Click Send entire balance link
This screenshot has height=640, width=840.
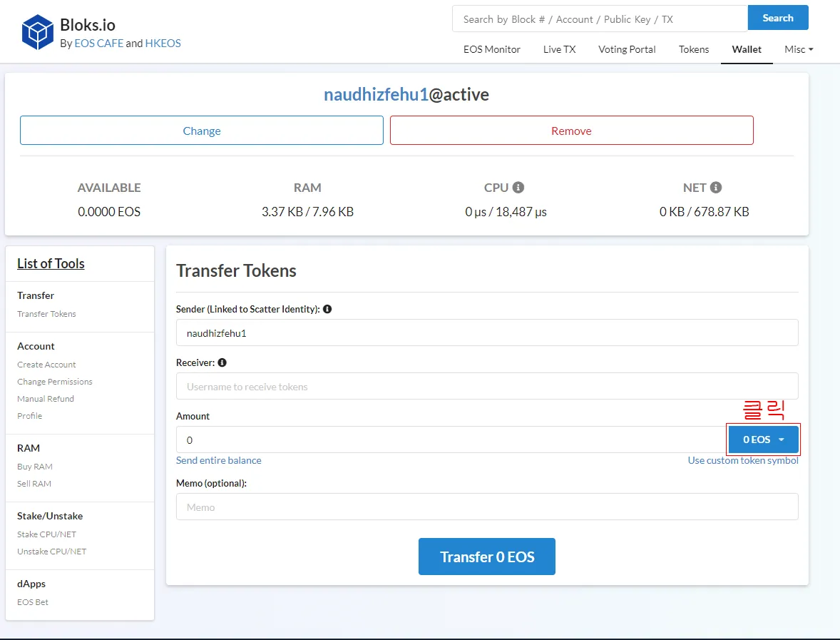[x=219, y=460]
